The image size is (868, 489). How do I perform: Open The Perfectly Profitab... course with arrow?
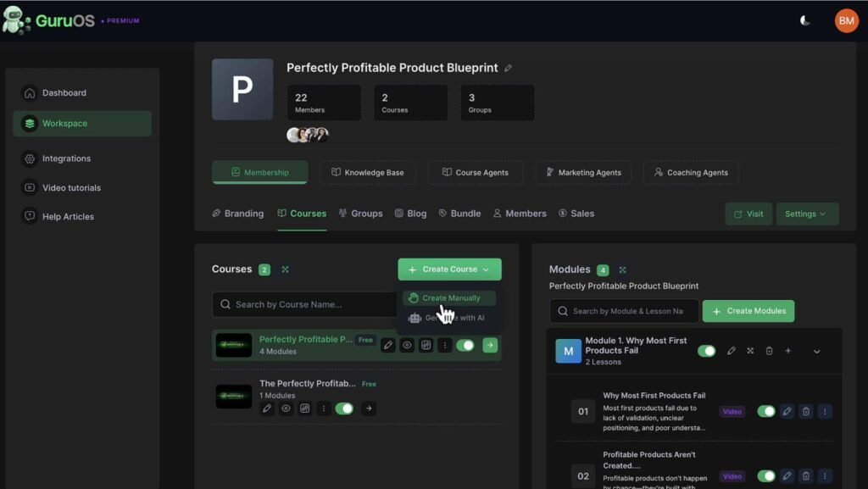click(369, 408)
